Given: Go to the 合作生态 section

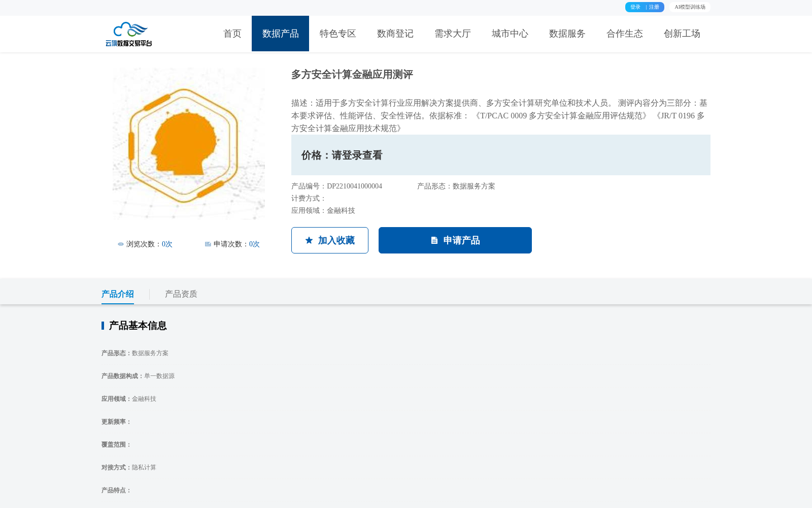Looking at the screenshot, I should (625, 34).
